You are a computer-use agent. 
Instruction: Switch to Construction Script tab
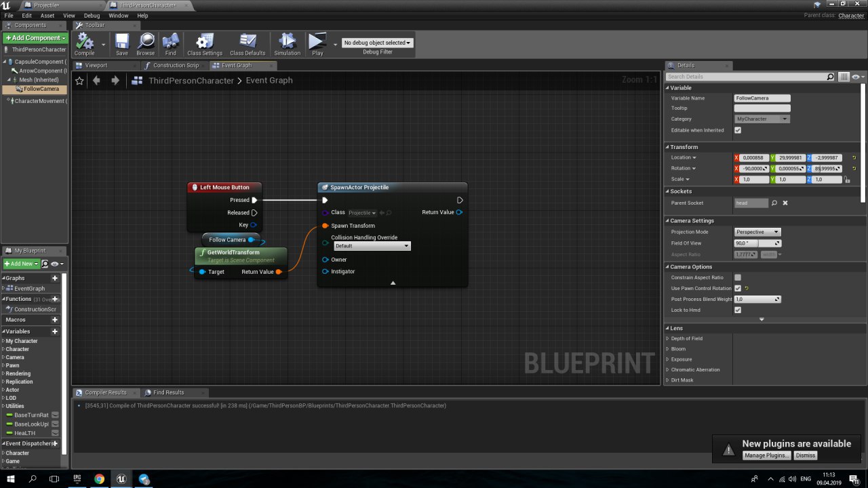coord(176,65)
